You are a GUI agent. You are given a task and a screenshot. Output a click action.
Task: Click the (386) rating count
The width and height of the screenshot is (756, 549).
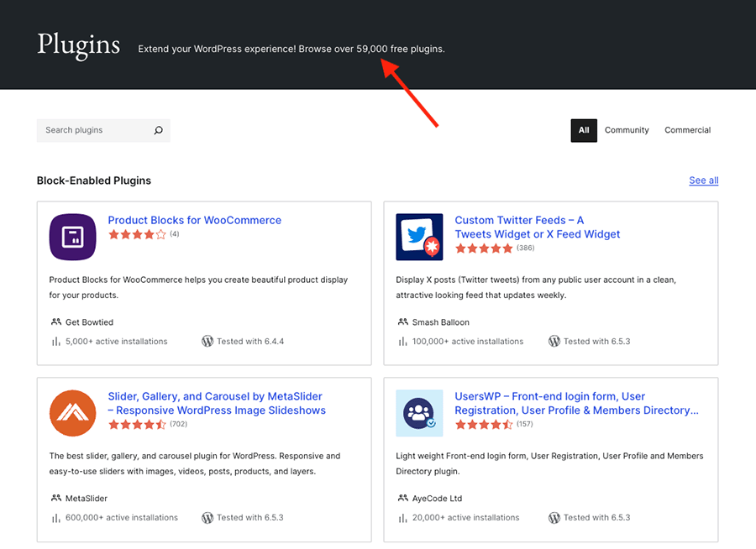[x=526, y=248]
